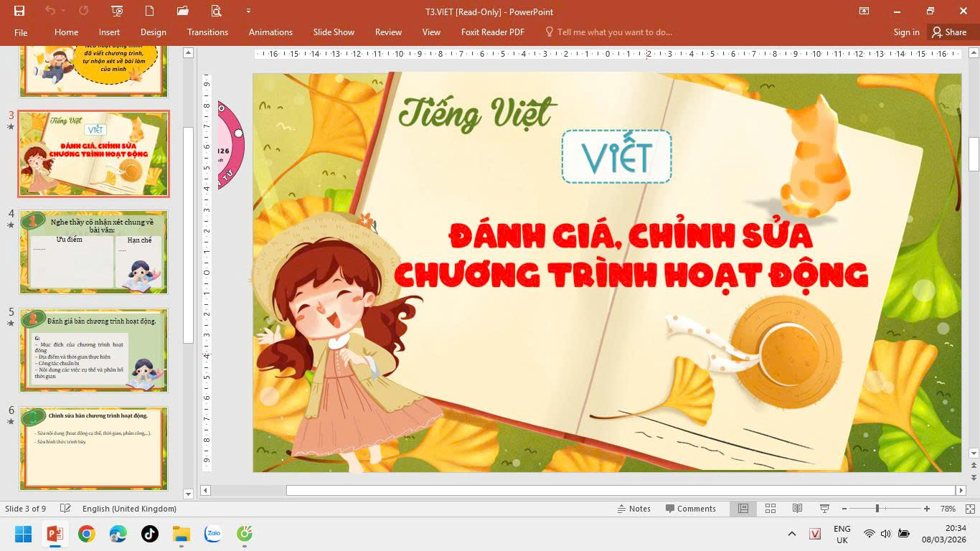Show hidden system tray icons
Screen dimensions: 980x551
coord(792,534)
